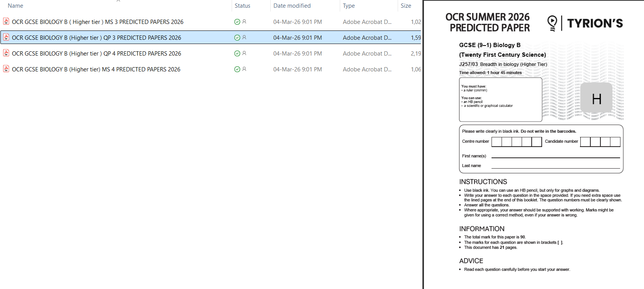The width and height of the screenshot is (644, 289).
Task: Sort files by the Status column header
Action: pyautogui.click(x=242, y=6)
